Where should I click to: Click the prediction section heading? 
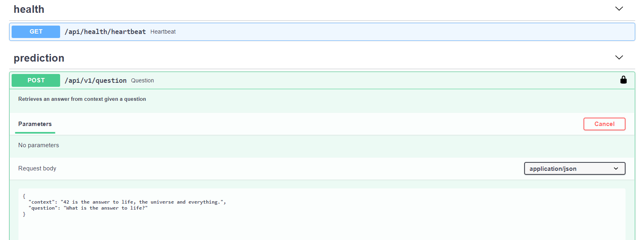pyautogui.click(x=39, y=58)
